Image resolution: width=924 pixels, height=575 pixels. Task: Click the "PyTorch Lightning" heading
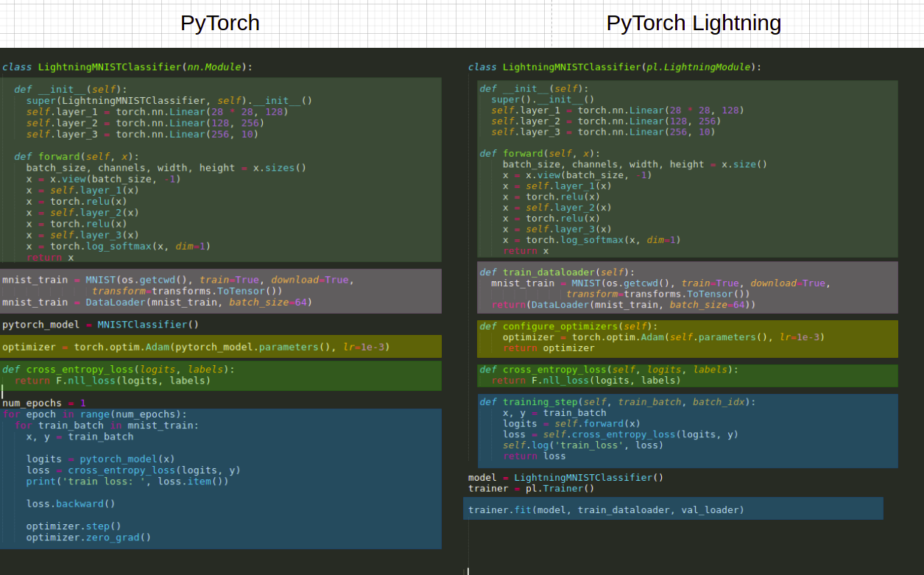click(693, 23)
